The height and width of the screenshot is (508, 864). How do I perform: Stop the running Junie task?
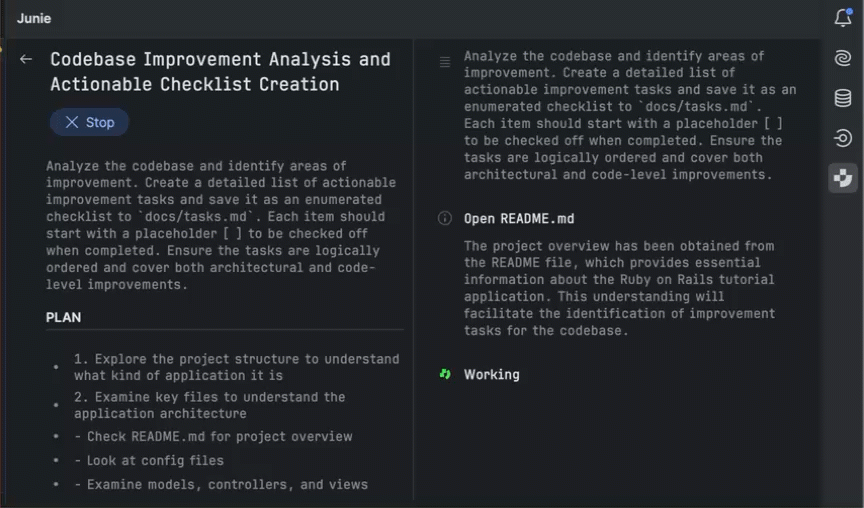coord(89,122)
